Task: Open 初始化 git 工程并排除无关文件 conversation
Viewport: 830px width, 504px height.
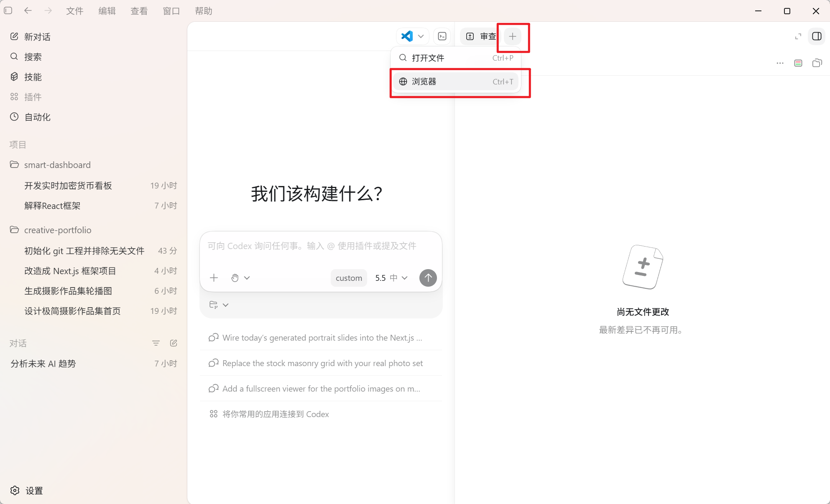Action: click(x=94, y=251)
